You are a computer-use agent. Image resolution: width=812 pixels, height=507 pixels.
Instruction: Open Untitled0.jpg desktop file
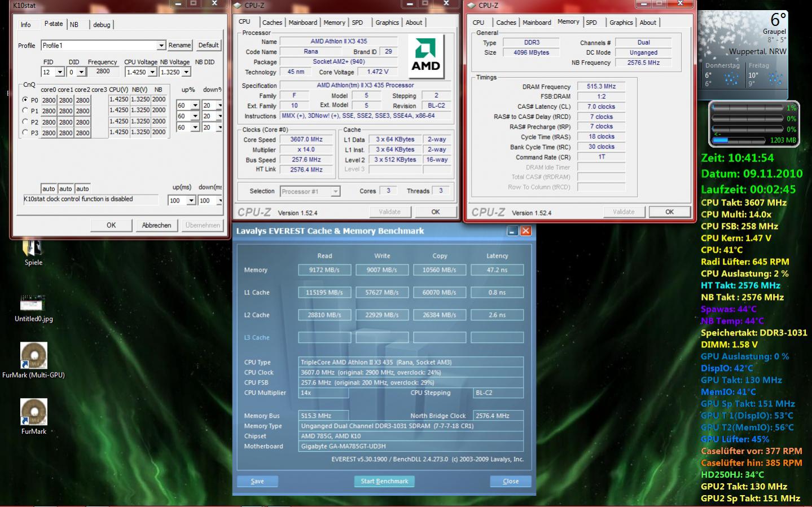point(33,307)
